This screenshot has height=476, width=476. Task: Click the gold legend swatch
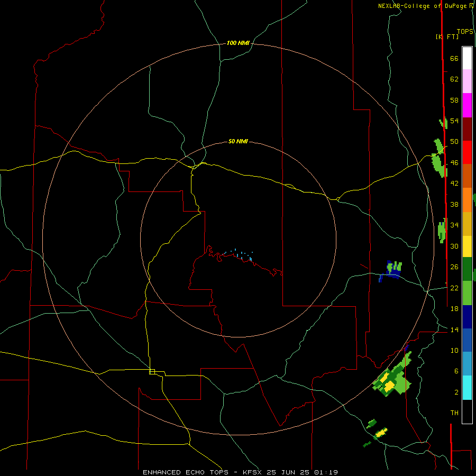point(467,224)
